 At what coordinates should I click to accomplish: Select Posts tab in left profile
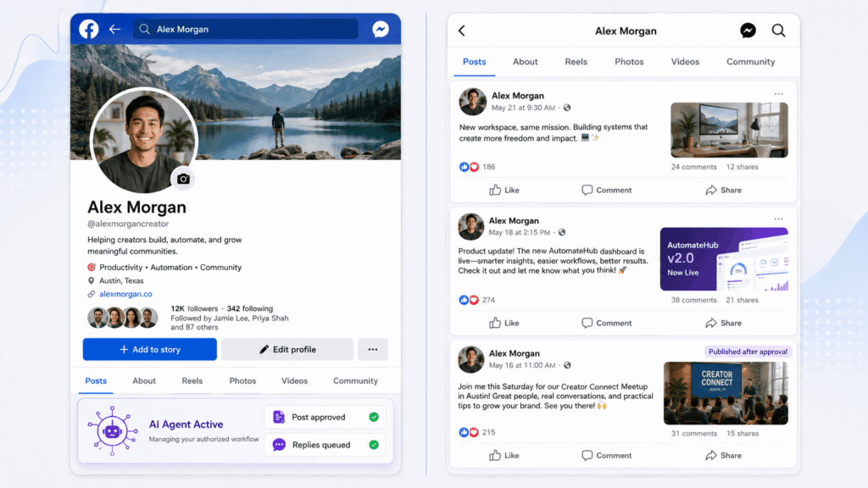(x=96, y=380)
